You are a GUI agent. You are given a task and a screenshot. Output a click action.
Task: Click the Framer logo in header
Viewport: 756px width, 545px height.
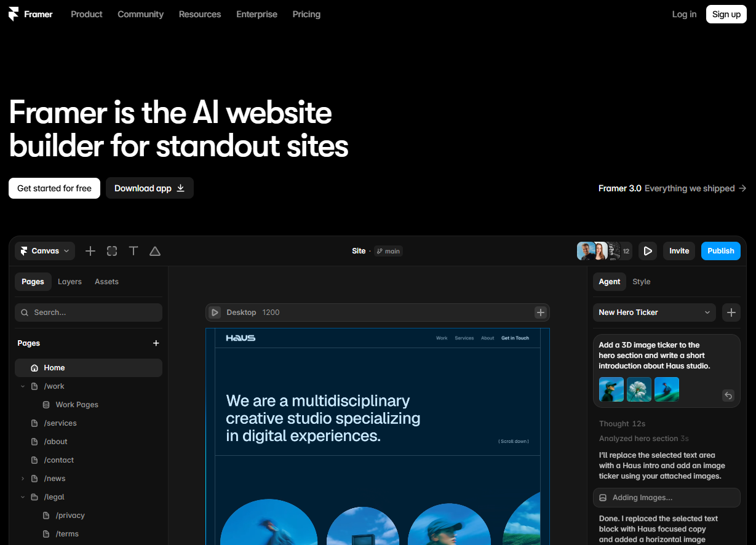[x=31, y=14]
